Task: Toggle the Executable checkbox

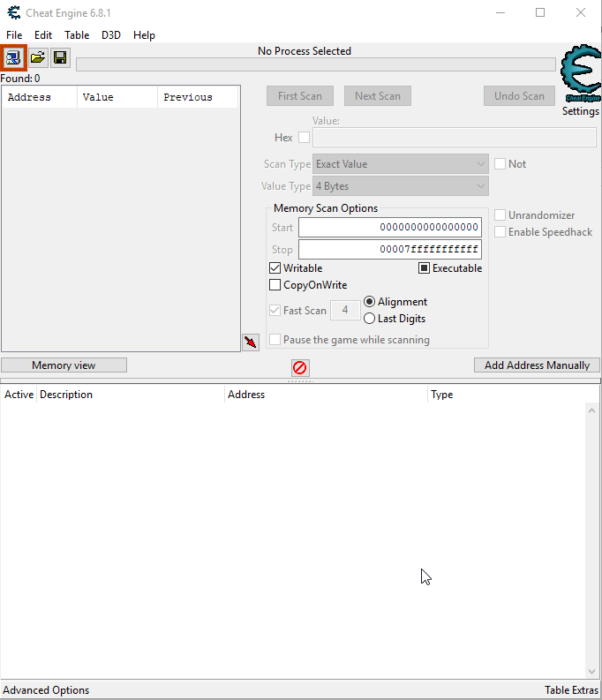Action: coord(424,267)
